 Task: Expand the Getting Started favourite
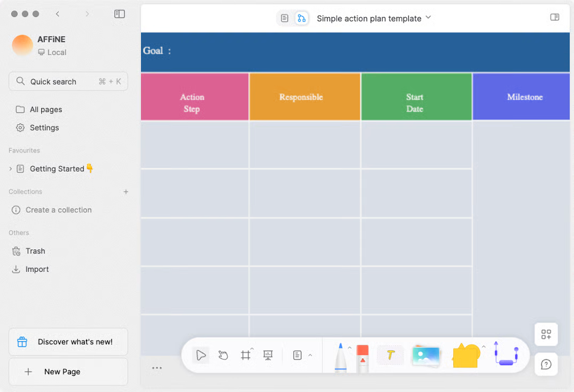pyautogui.click(x=11, y=168)
